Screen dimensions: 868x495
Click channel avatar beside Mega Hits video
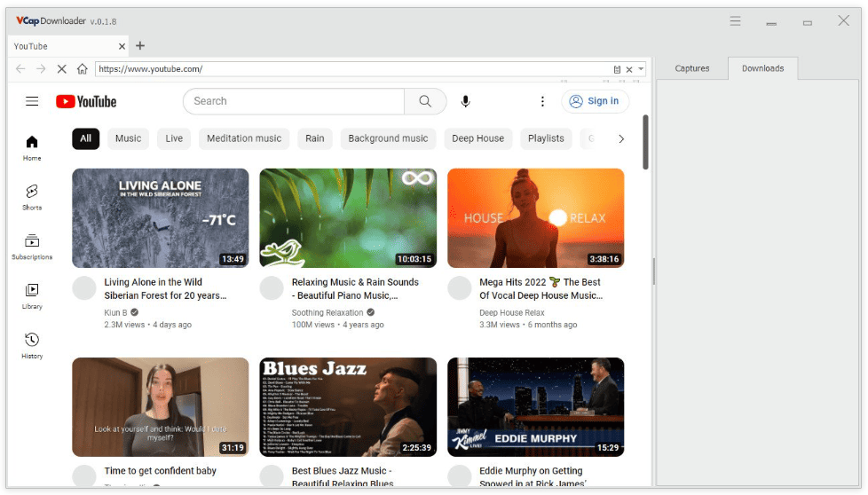460,288
